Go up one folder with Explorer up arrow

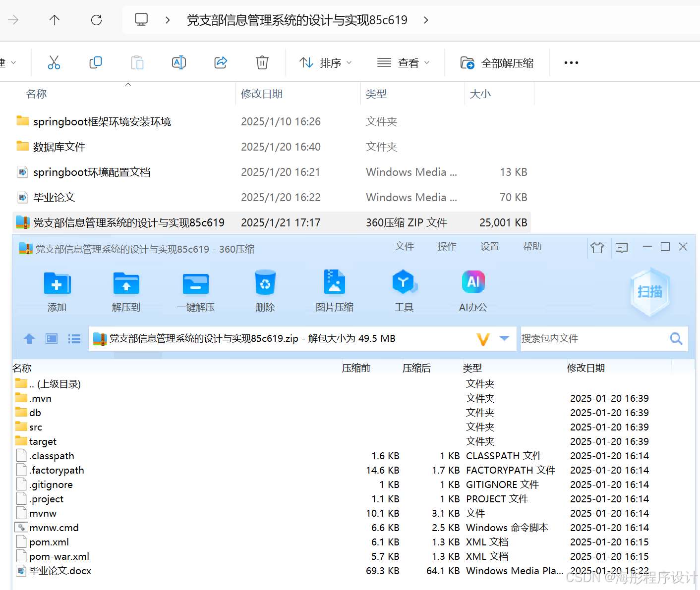pos(55,20)
